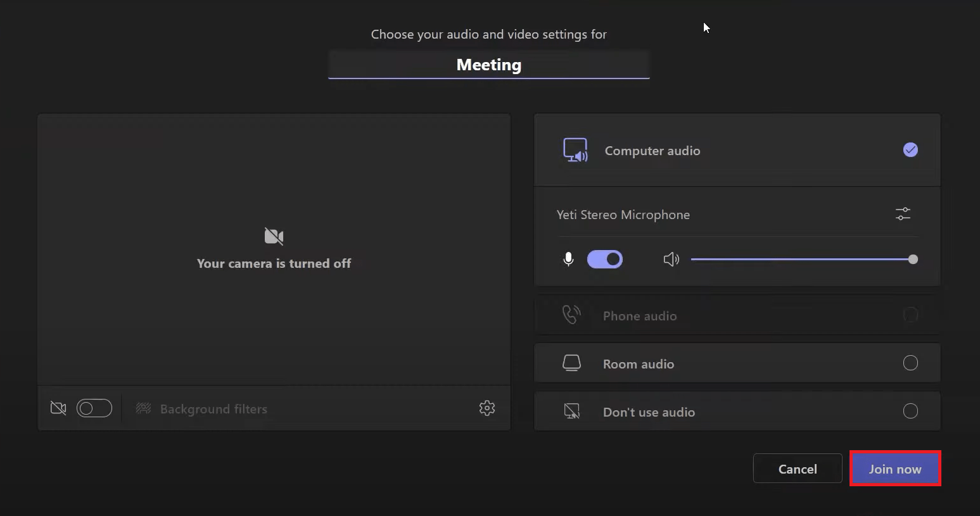Click the Room audio label
This screenshot has height=516, width=980.
tap(639, 364)
